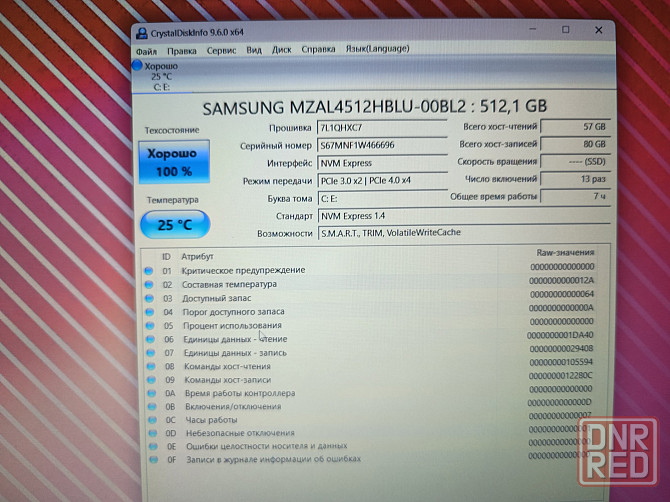Minimize the CrystalDiskInfo window
The image size is (670, 502).
point(532,29)
